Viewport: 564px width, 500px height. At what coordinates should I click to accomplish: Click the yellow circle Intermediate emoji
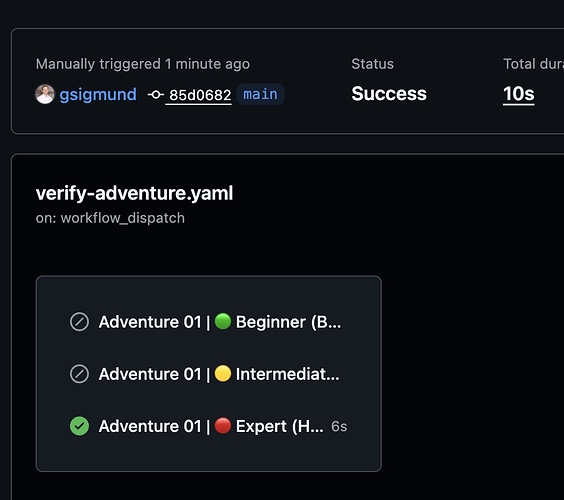223,373
